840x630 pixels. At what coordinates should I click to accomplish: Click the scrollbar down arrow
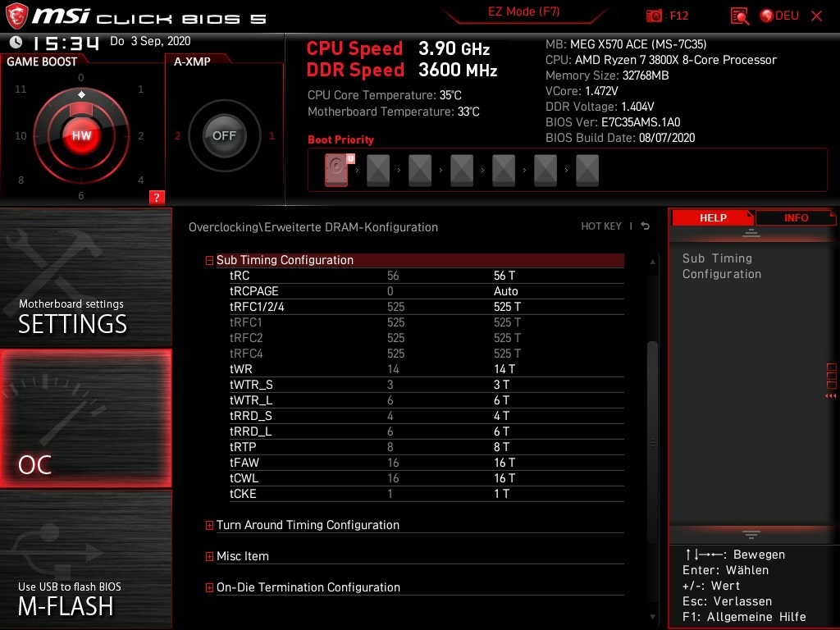(652, 617)
